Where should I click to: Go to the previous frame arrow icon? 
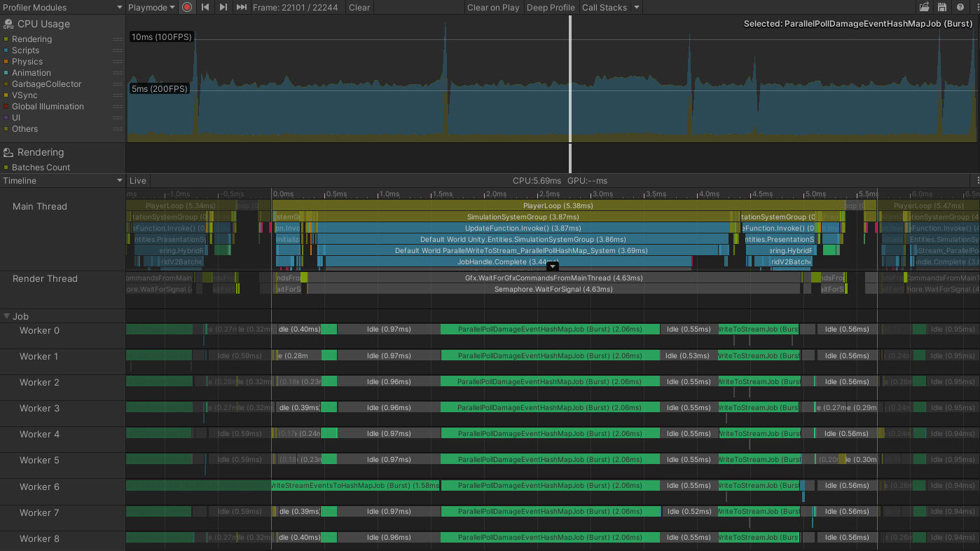(205, 8)
